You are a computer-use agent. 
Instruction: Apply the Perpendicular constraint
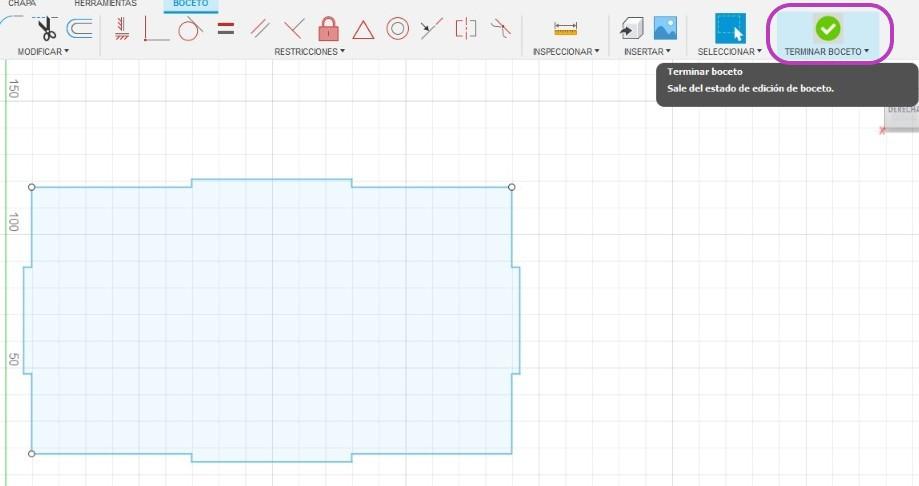pos(294,29)
